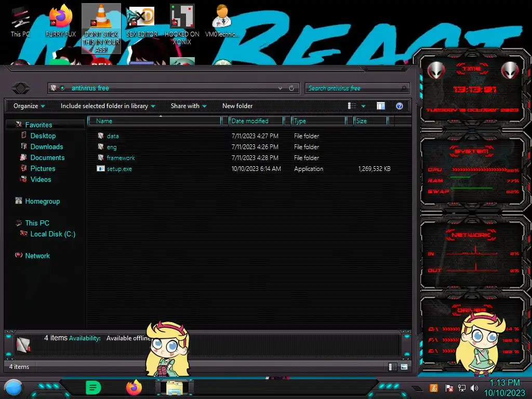Launch Firefox from the taskbar
This screenshot has width=532, height=399.
pyautogui.click(x=134, y=388)
